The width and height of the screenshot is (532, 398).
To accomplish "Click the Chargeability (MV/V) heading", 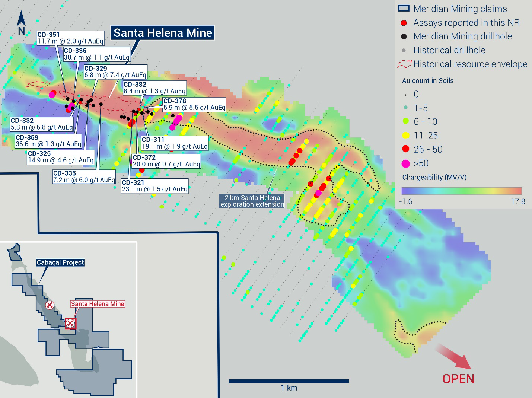I will pyautogui.click(x=434, y=177).
